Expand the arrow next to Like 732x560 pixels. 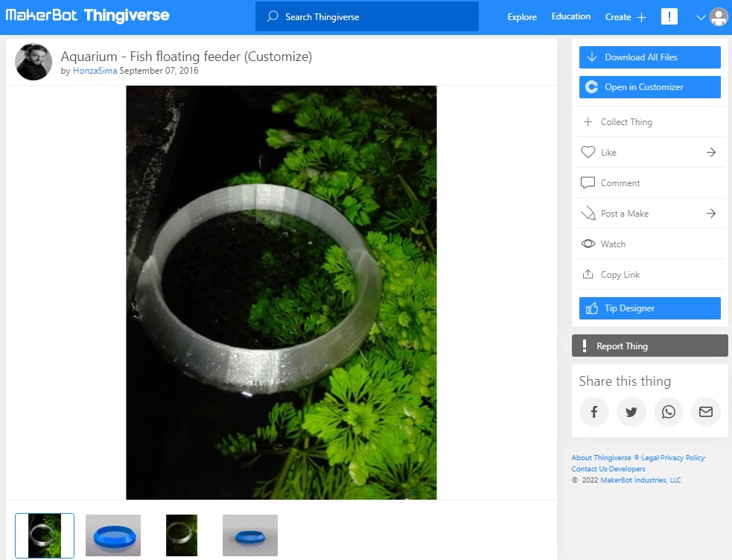[x=711, y=152]
